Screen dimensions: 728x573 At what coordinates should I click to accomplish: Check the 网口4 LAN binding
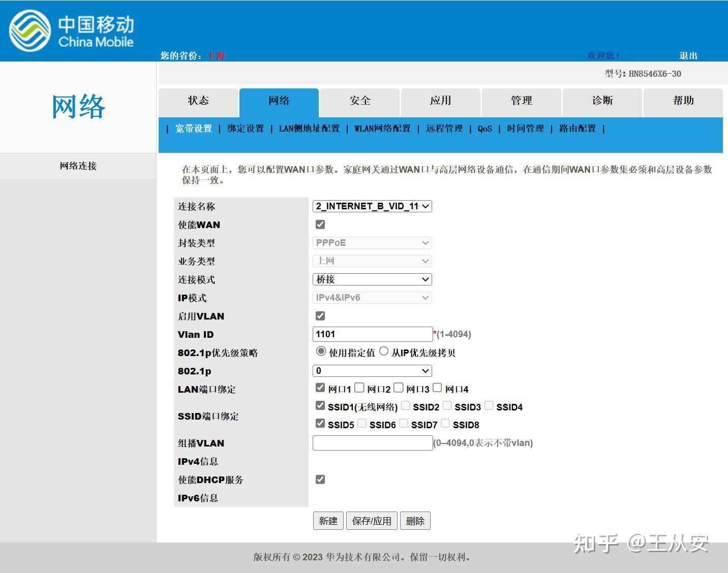(x=437, y=388)
